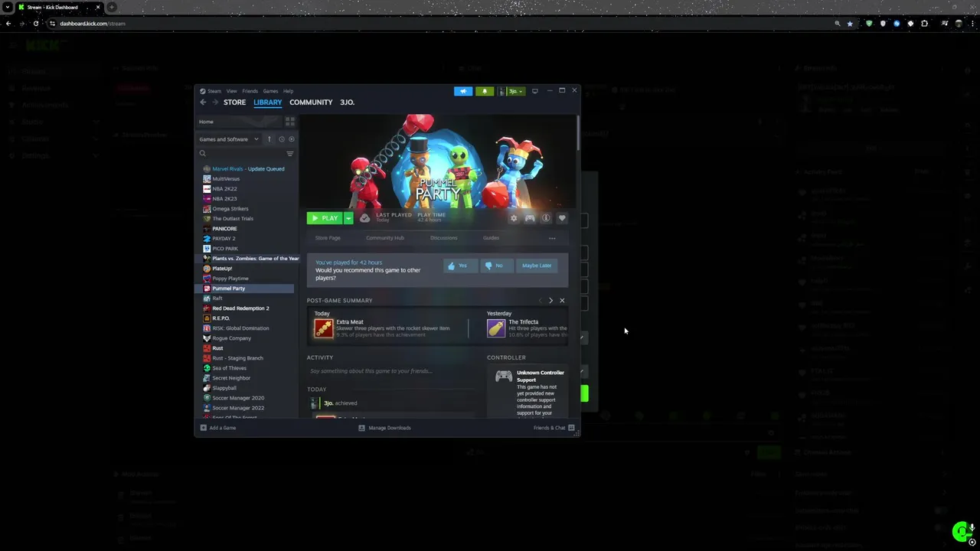Viewport: 980px width, 551px height.
Task: Click the No thumbs-down button
Action: [495, 266]
